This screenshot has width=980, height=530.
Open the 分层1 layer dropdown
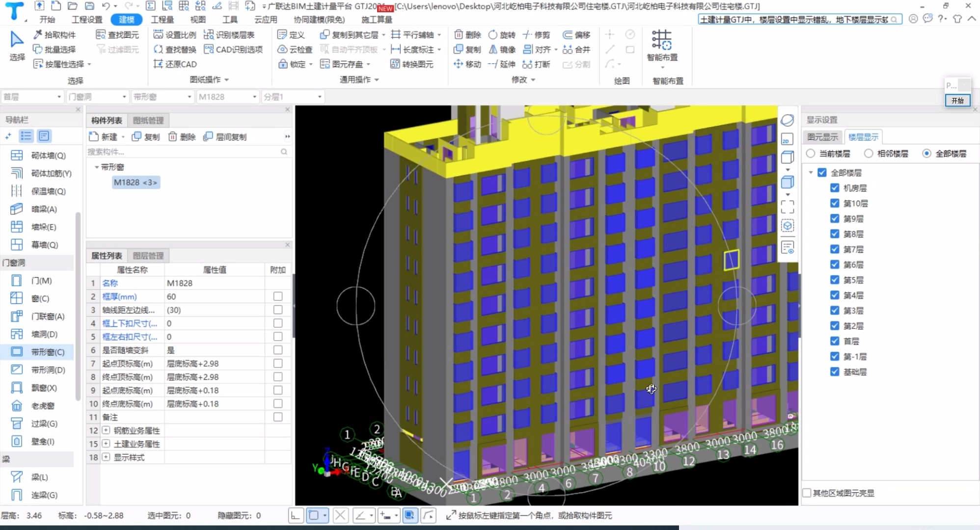click(x=292, y=97)
